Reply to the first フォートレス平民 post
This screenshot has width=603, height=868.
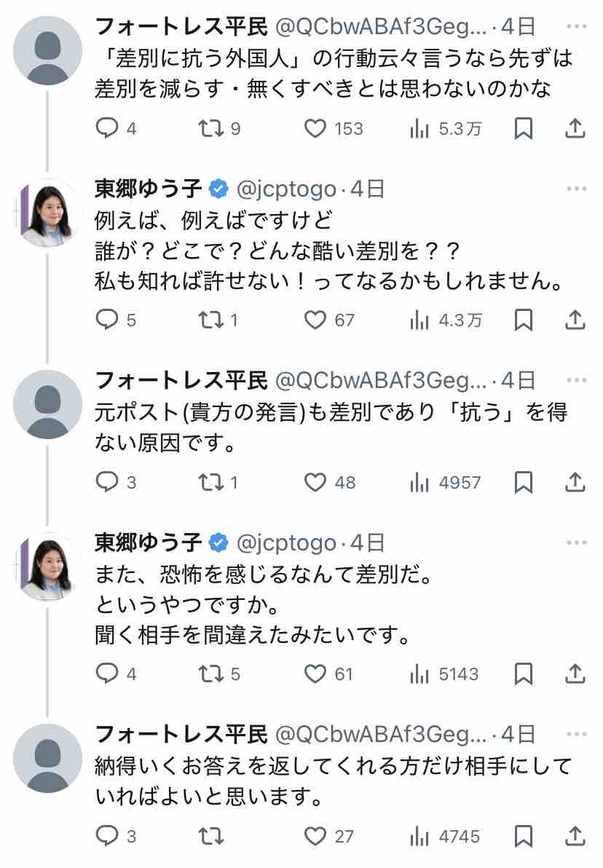[107, 129]
